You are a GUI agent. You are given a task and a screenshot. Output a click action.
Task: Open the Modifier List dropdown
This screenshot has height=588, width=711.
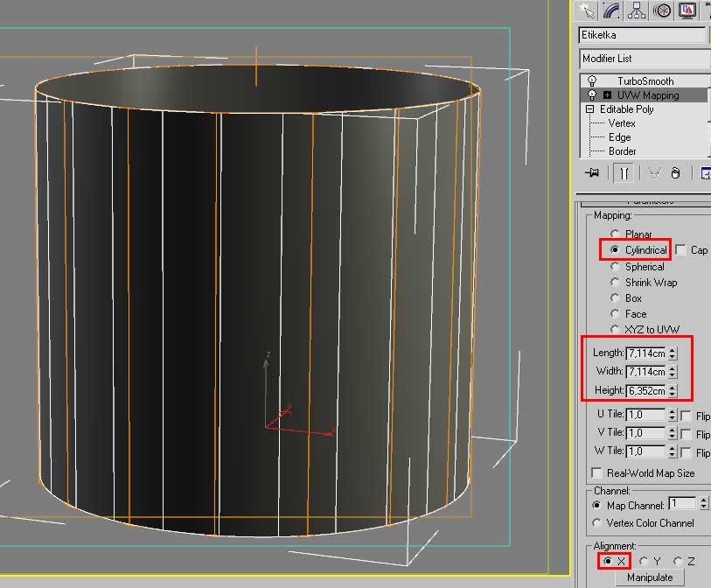[x=644, y=59]
